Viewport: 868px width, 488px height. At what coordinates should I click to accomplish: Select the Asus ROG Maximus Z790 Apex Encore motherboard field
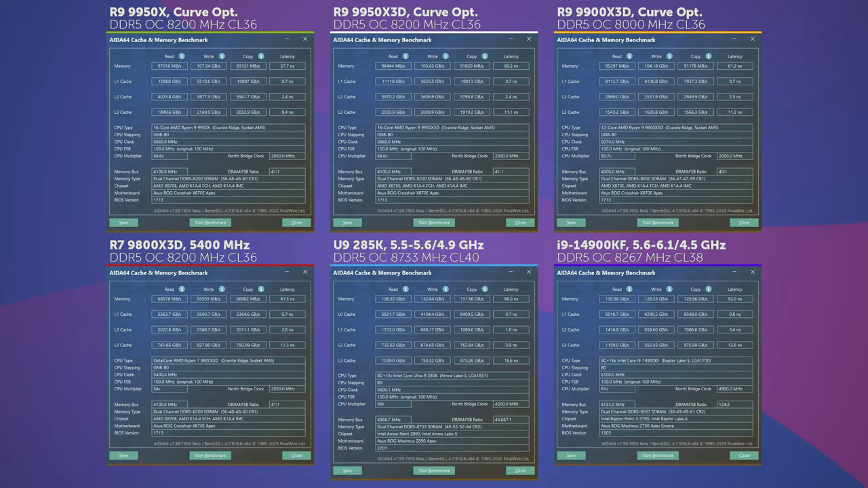[676, 426]
